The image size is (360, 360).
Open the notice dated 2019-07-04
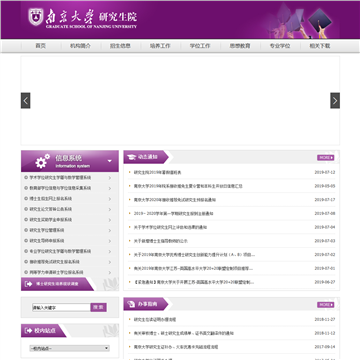point(170,227)
